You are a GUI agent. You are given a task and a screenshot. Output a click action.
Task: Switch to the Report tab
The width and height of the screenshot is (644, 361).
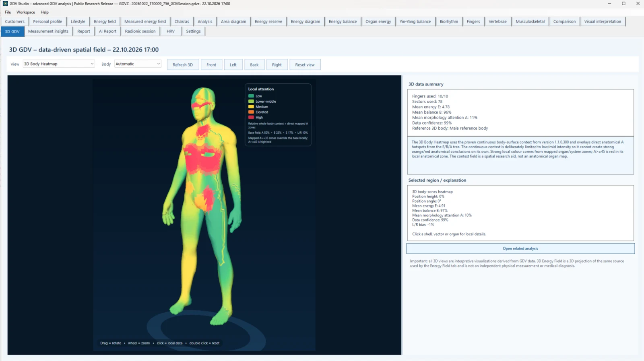pos(84,31)
